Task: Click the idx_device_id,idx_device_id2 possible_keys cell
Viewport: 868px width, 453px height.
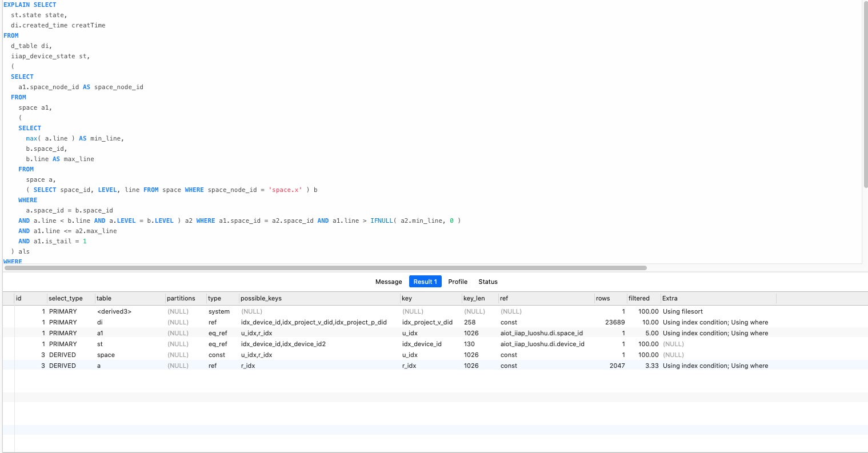Action: [283, 344]
